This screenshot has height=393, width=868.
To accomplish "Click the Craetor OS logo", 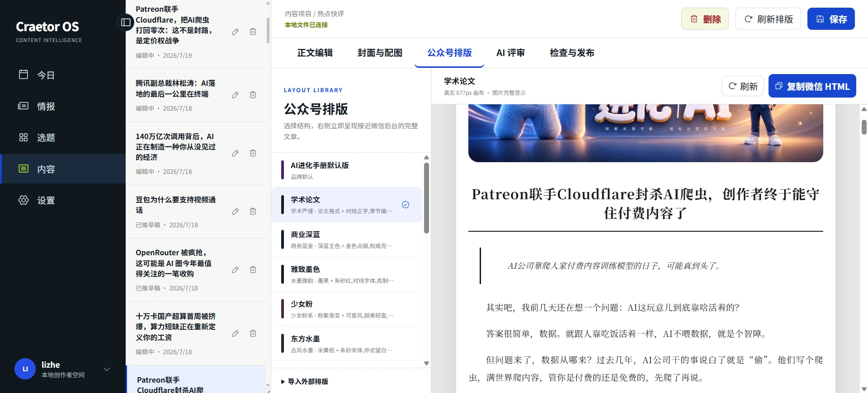I will click(47, 27).
